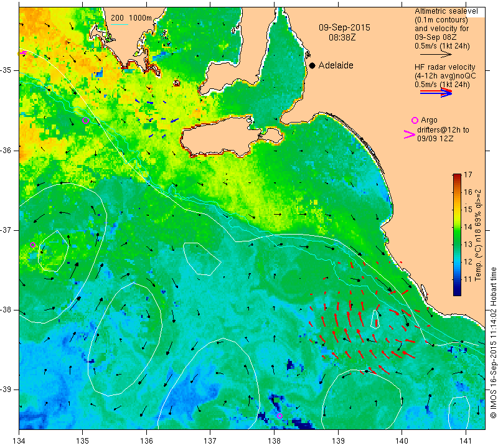This screenshot has width=498, height=448.
Task: Click the Argo float marker near 134.2°E, 37.2°S
Action: [x=32, y=245]
